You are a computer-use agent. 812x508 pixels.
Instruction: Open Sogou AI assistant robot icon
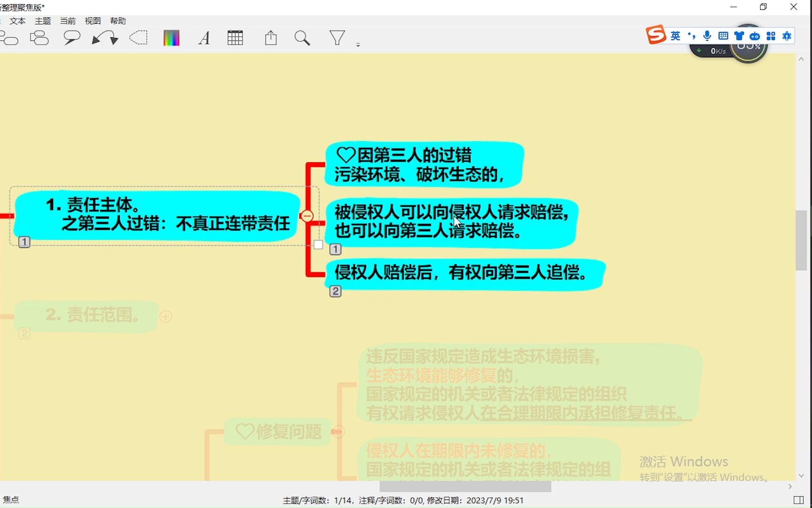coord(755,36)
